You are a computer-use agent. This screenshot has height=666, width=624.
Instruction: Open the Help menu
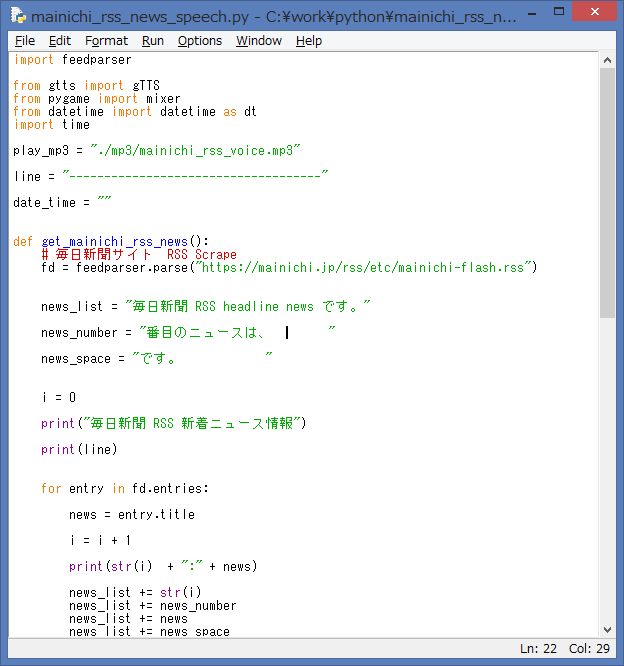[x=309, y=41]
